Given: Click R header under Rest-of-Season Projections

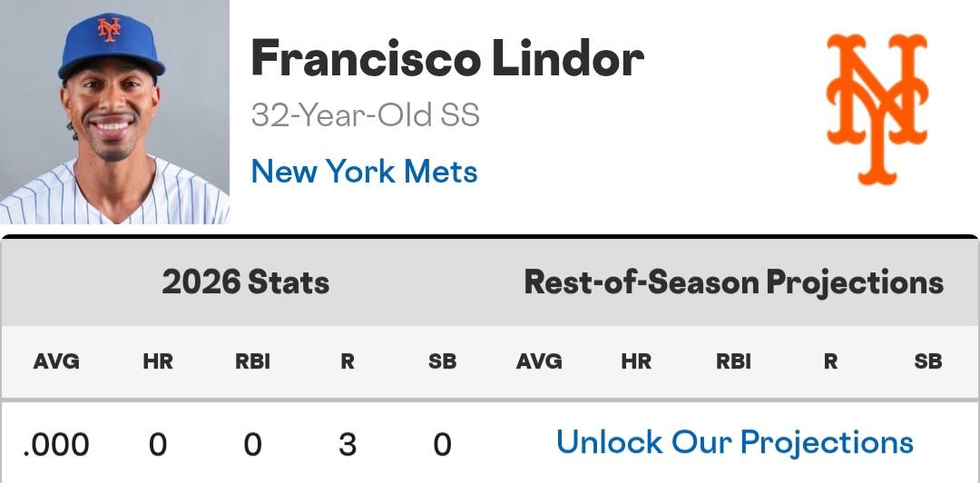Looking at the screenshot, I should (x=830, y=361).
